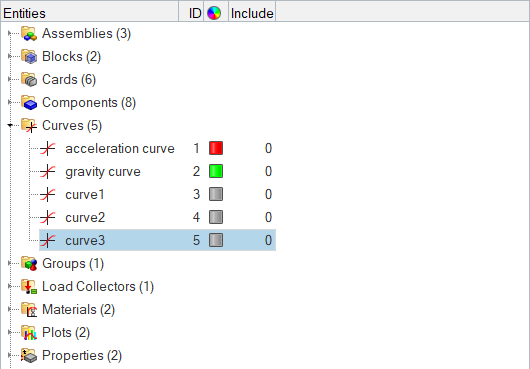Open red color swatch of acceleration curve

[x=216, y=148]
